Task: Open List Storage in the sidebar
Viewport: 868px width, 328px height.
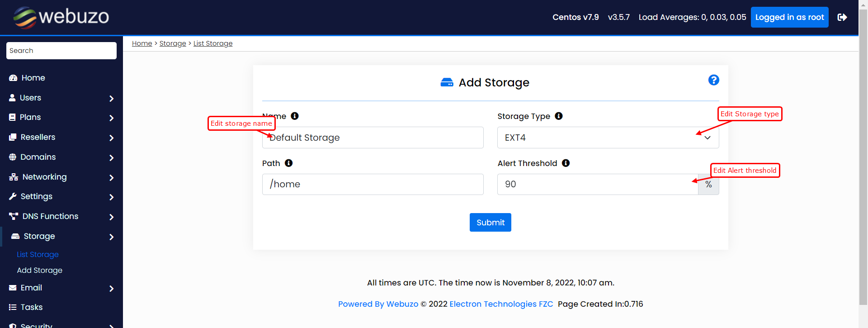Action: (38, 255)
